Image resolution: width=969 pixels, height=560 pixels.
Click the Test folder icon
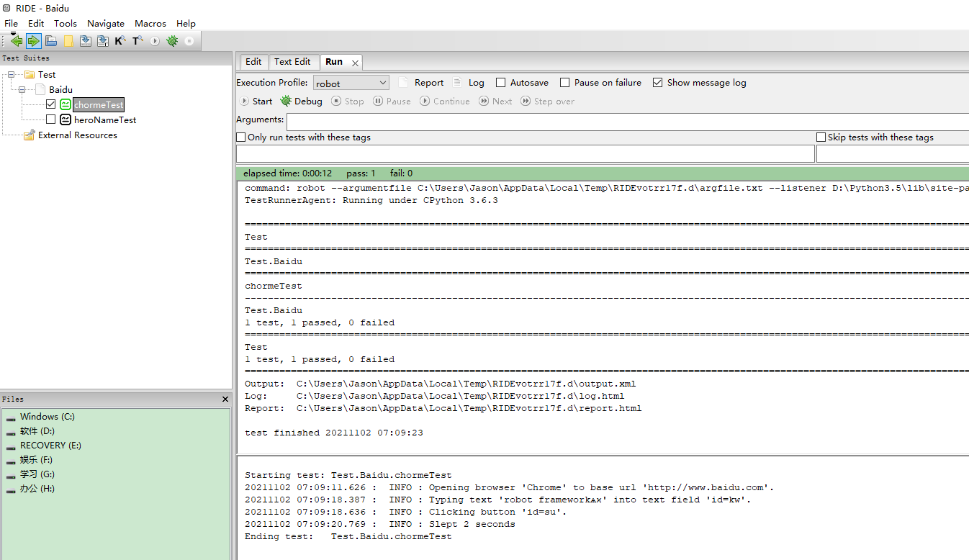30,74
